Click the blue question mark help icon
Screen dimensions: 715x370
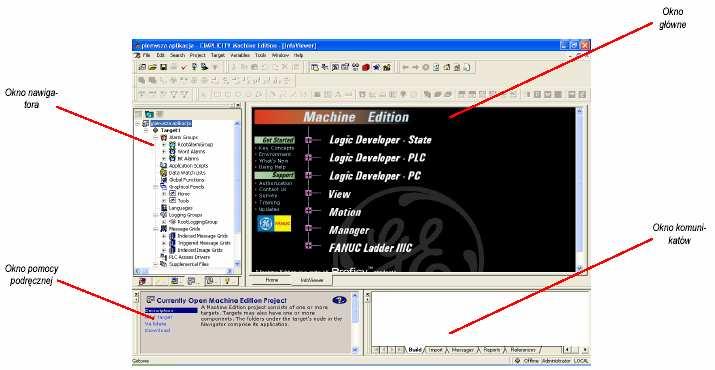click(339, 300)
